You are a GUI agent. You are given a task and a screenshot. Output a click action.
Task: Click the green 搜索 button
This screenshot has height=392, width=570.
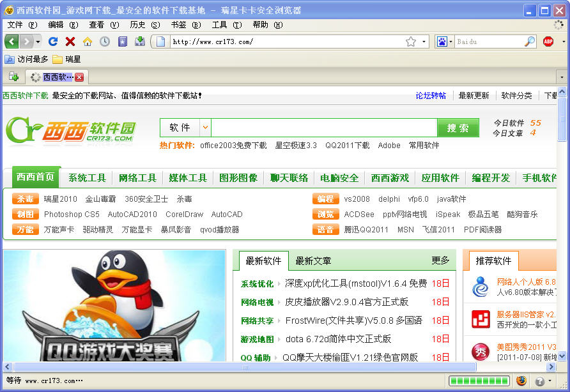[x=458, y=128]
